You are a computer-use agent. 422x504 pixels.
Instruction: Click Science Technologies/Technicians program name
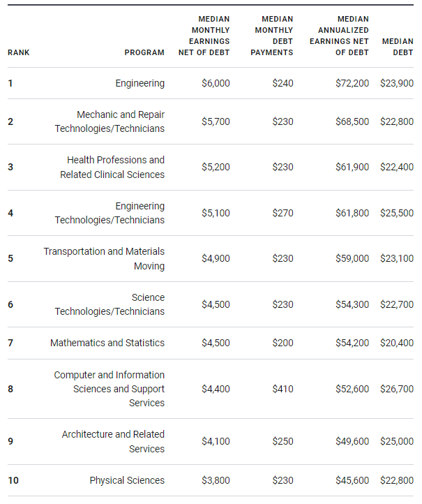tap(110, 304)
